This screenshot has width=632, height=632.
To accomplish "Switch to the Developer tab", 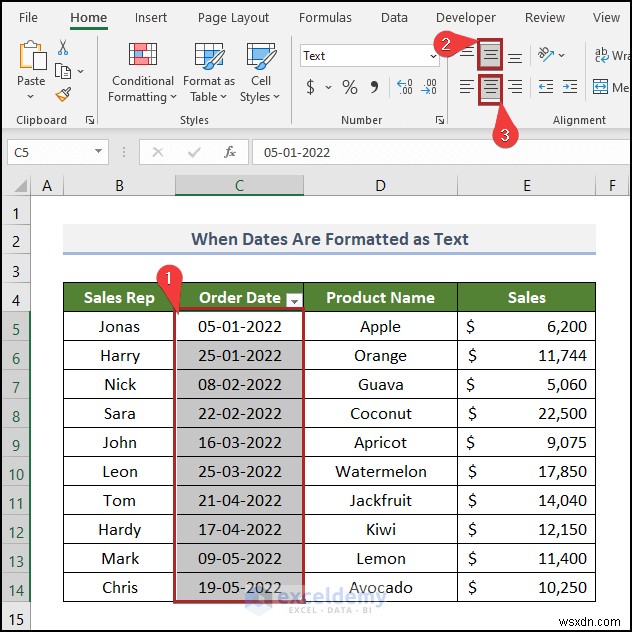I will 466,18.
